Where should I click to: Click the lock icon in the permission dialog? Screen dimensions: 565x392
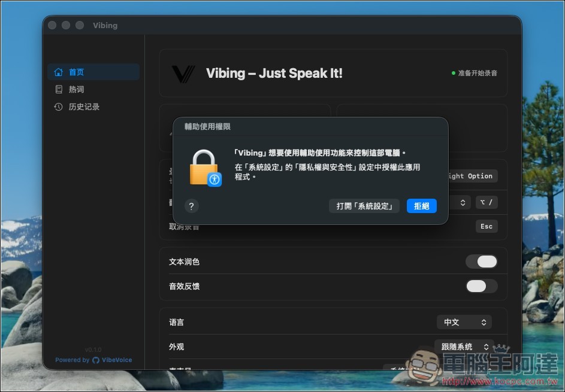pos(203,169)
